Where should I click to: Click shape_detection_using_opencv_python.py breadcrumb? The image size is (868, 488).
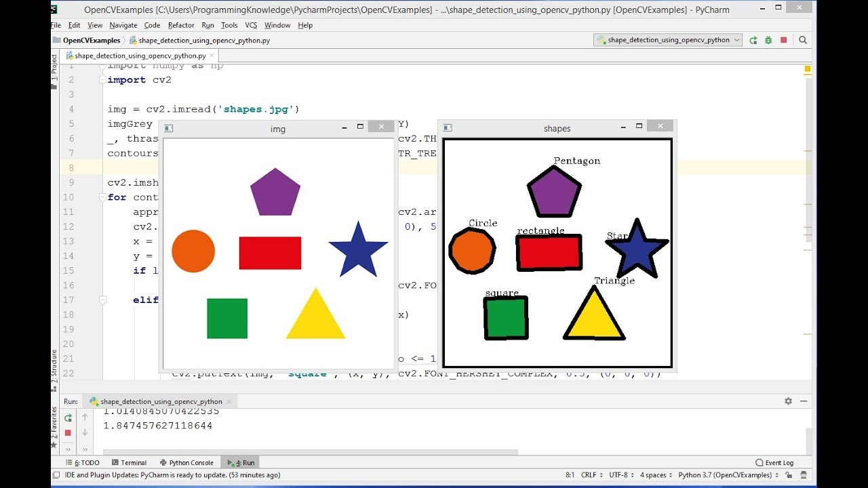199,41
